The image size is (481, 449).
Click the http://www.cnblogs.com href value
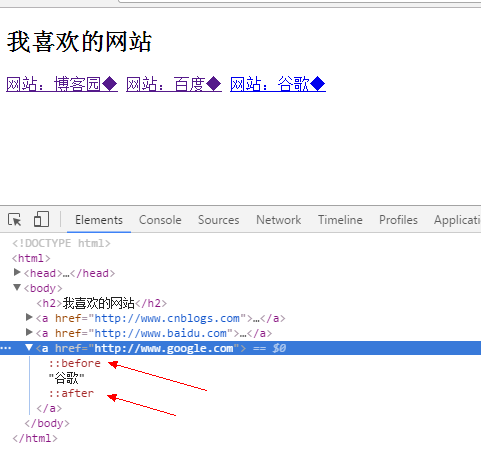(167, 318)
